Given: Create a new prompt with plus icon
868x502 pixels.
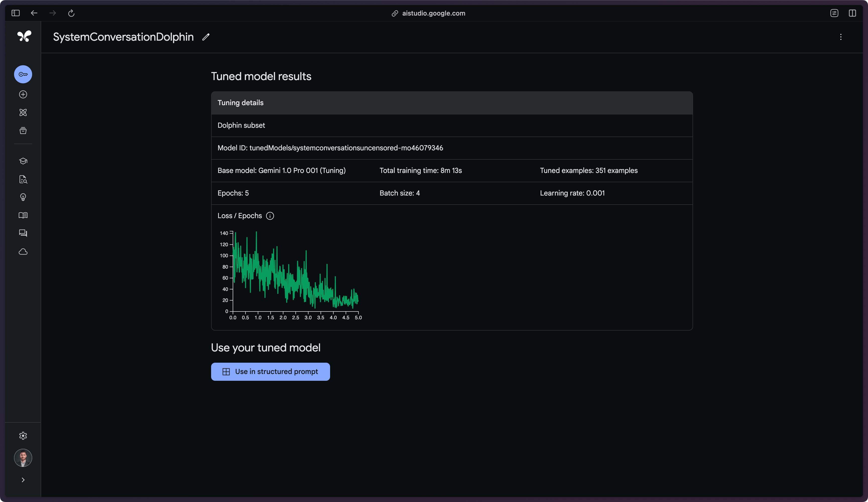Looking at the screenshot, I should coord(23,95).
